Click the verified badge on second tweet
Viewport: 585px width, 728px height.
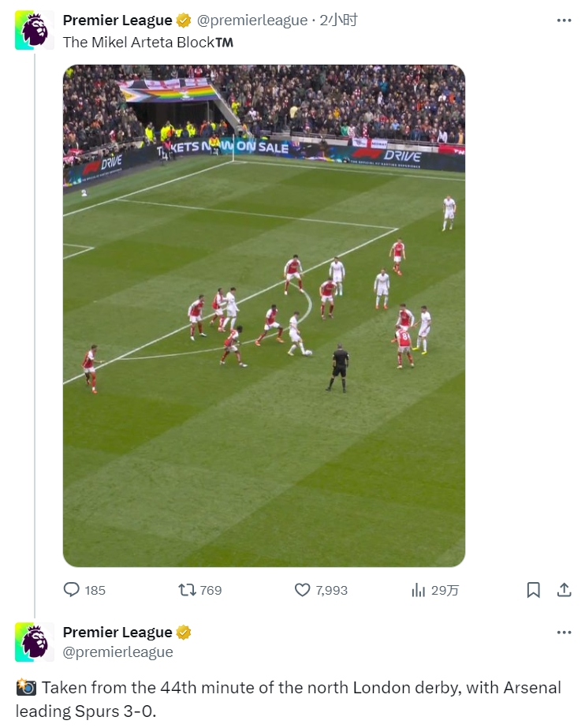coord(184,633)
